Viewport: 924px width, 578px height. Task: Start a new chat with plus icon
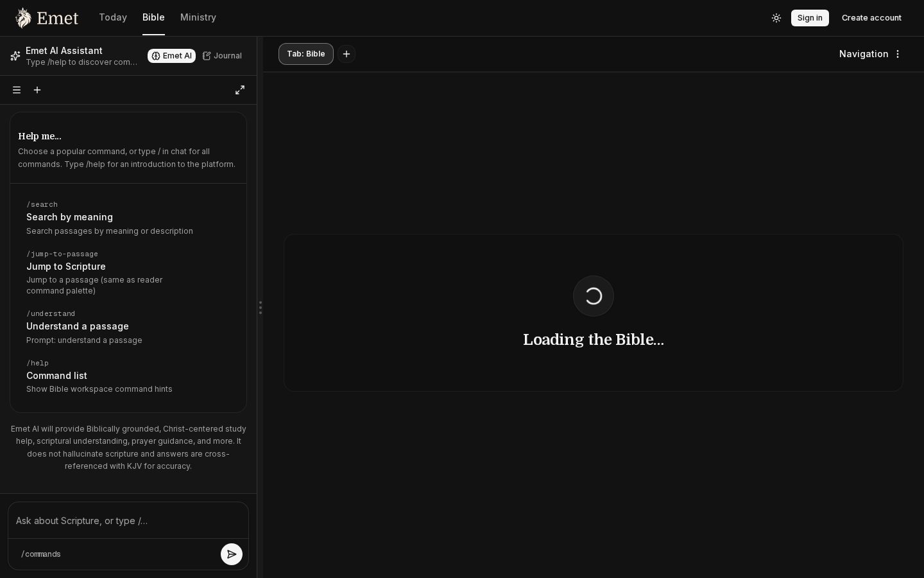pyautogui.click(x=37, y=90)
